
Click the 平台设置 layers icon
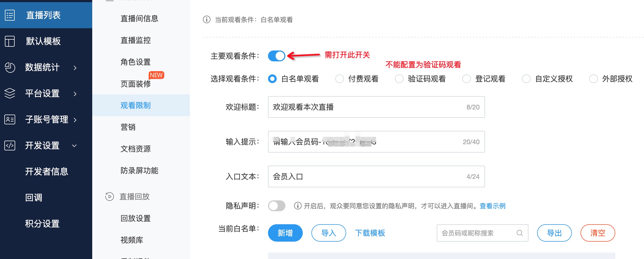(10, 93)
